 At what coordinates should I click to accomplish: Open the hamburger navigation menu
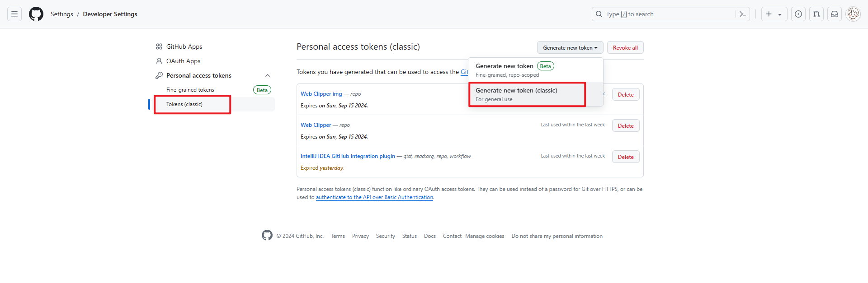14,14
